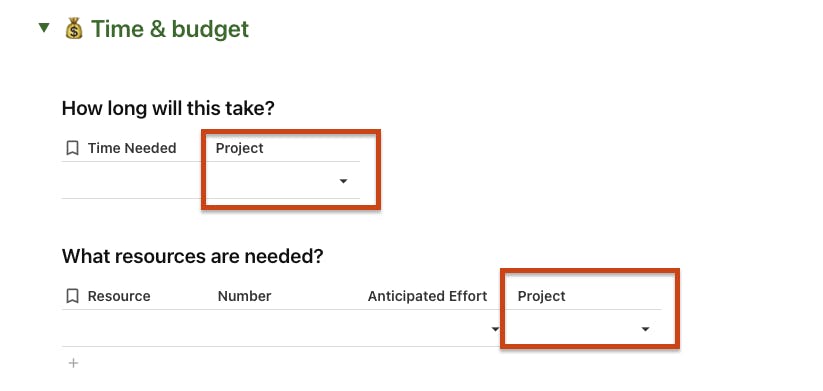The image size is (823, 391).
Task: Click the empty Time Needed cell
Action: click(x=134, y=180)
